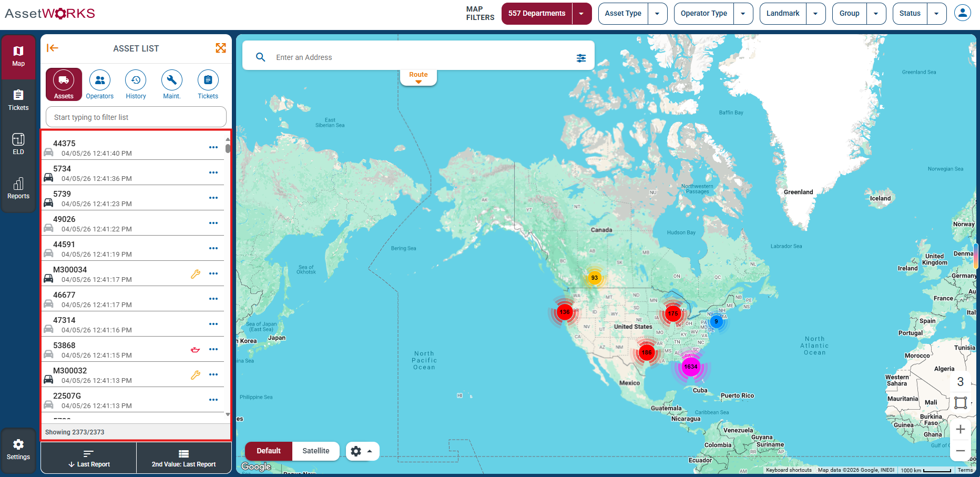Click oil alert icon on asset 53868
980x477 pixels.
pyautogui.click(x=196, y=349)
